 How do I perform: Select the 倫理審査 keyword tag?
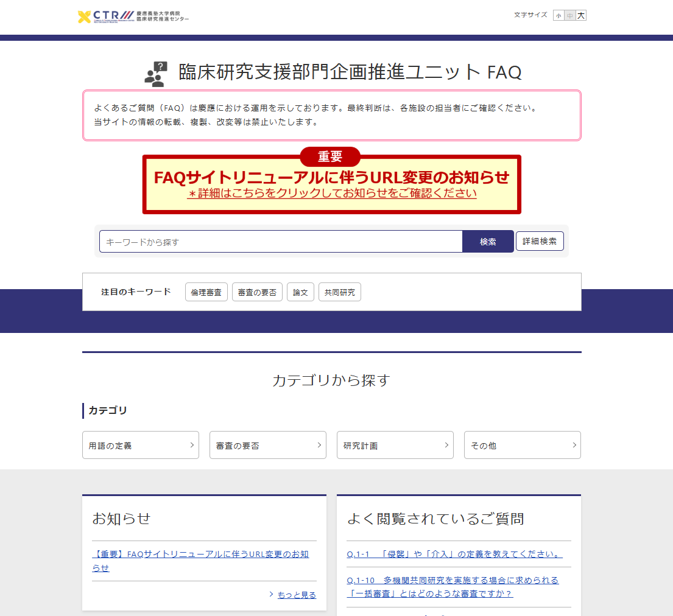[206, 292]
